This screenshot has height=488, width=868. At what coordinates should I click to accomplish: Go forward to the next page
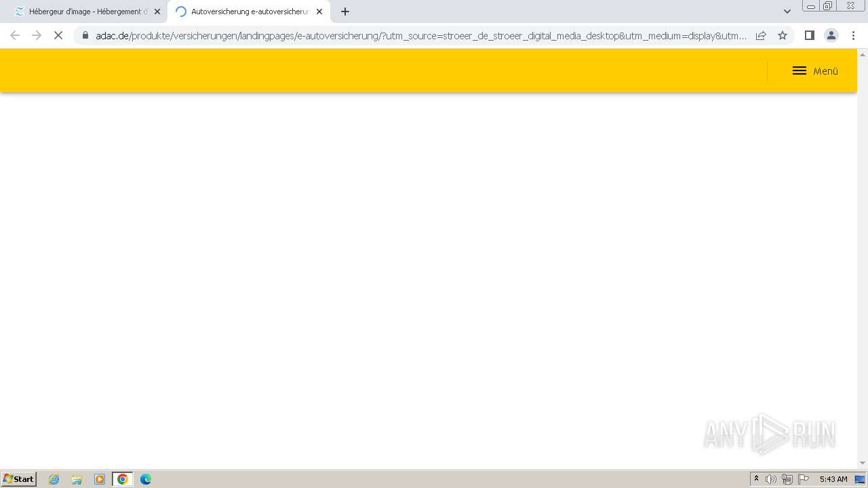[x=37, y=35]
